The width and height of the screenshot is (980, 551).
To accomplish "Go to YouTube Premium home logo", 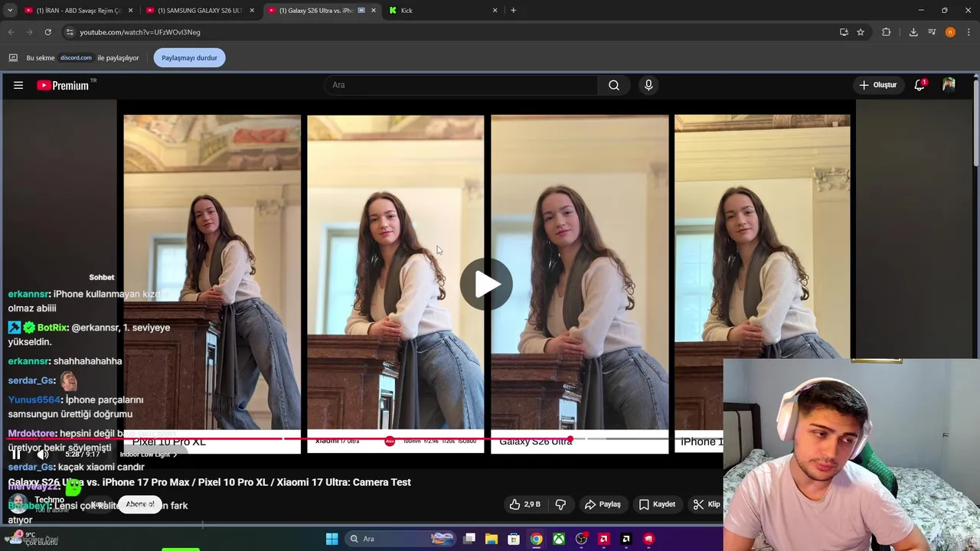I will (x=64, y=85).
